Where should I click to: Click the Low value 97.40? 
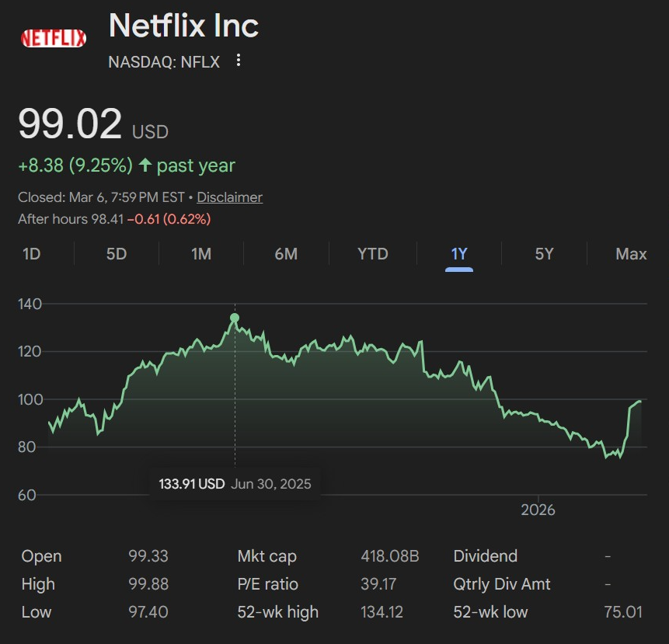pos(148,612)
